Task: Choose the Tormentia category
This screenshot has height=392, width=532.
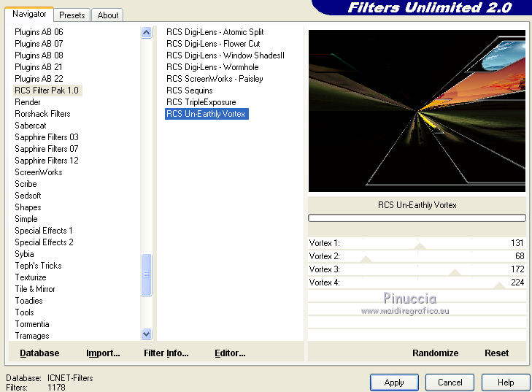Action: [32, 324]
